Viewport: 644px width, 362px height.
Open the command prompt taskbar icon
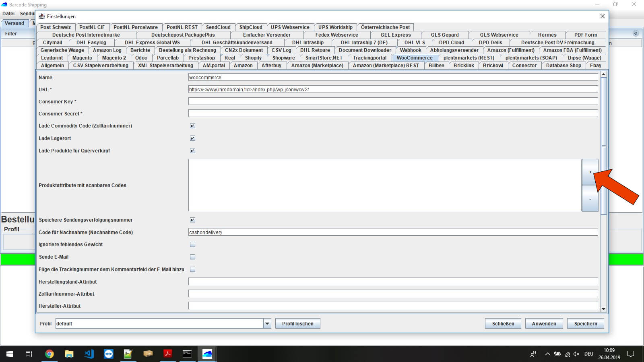(x=187, y=354)
